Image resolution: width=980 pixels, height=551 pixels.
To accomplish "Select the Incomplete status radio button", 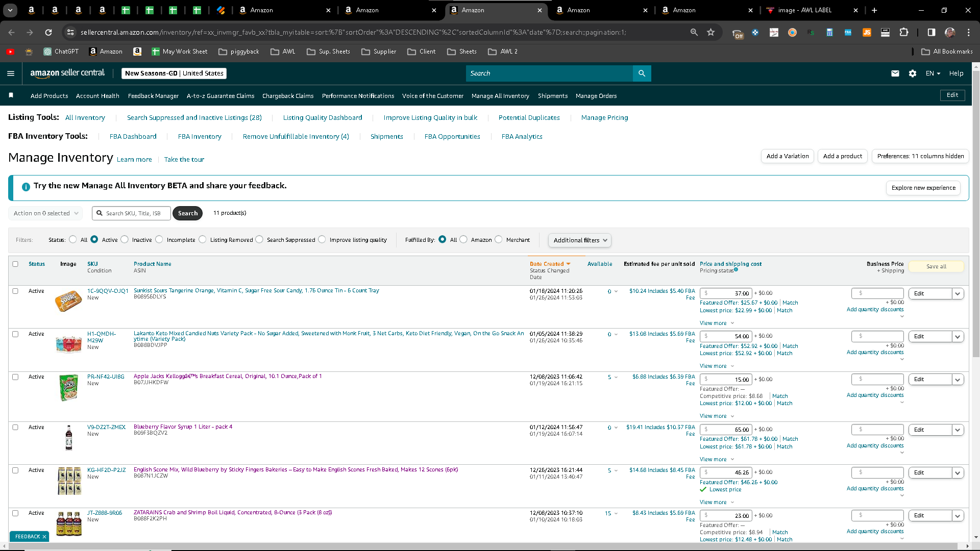I will 159,239.
